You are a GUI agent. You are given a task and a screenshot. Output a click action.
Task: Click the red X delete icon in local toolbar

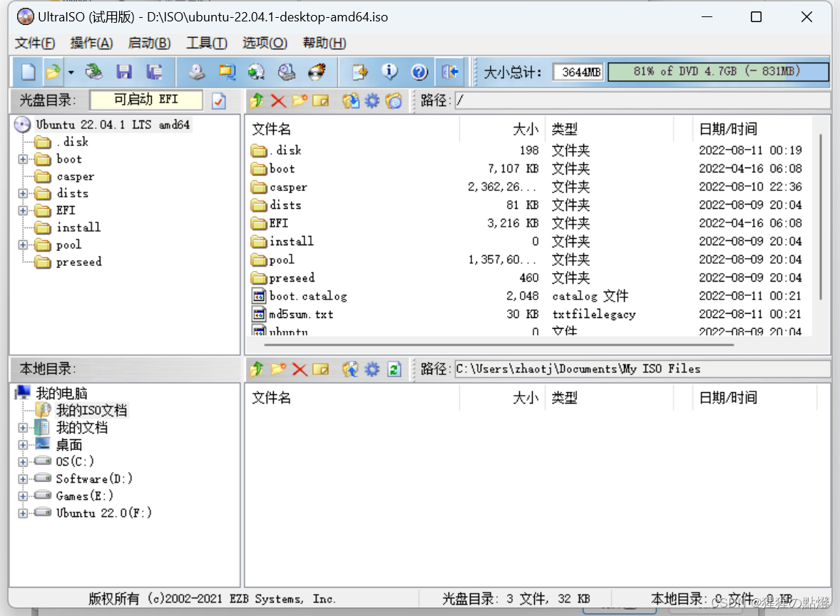coord(299,369)
